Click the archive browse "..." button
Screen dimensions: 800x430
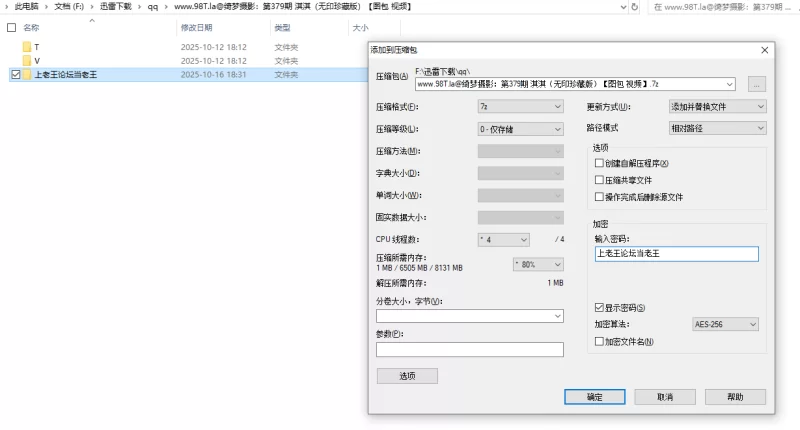pyautogui.click(x=756, y=84)
